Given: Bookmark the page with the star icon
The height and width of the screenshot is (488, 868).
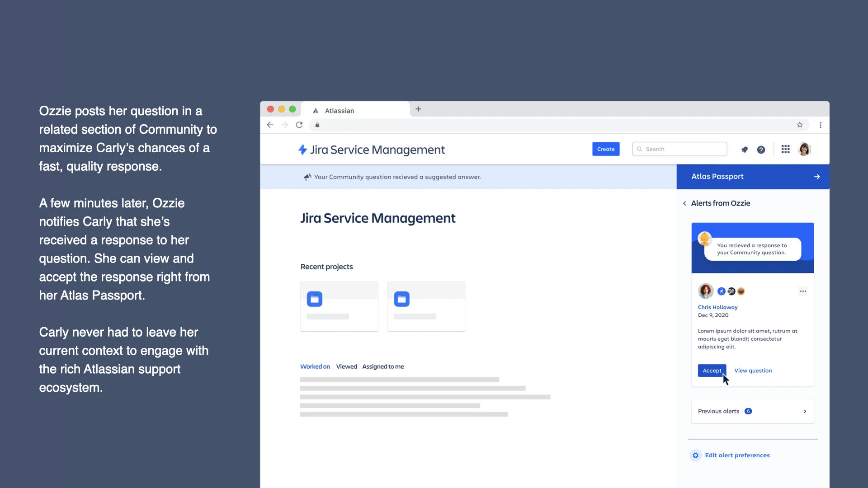Looking at the screenshot, I should click(x=800, y=125).
